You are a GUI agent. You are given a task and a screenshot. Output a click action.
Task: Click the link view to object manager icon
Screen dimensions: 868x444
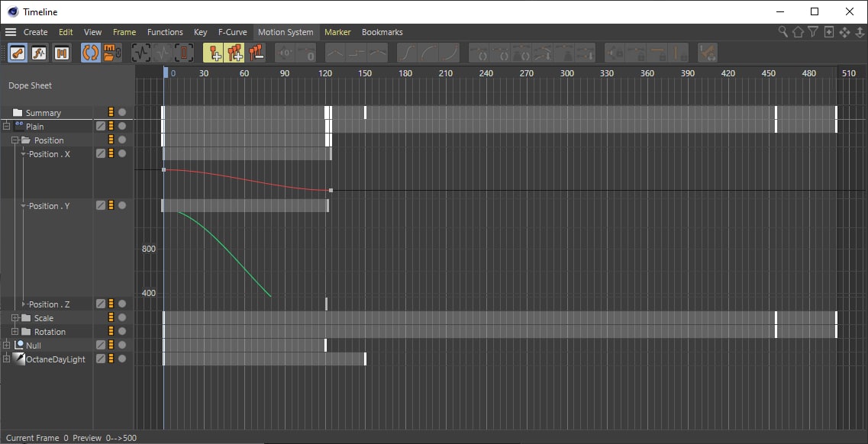(111, 53)
